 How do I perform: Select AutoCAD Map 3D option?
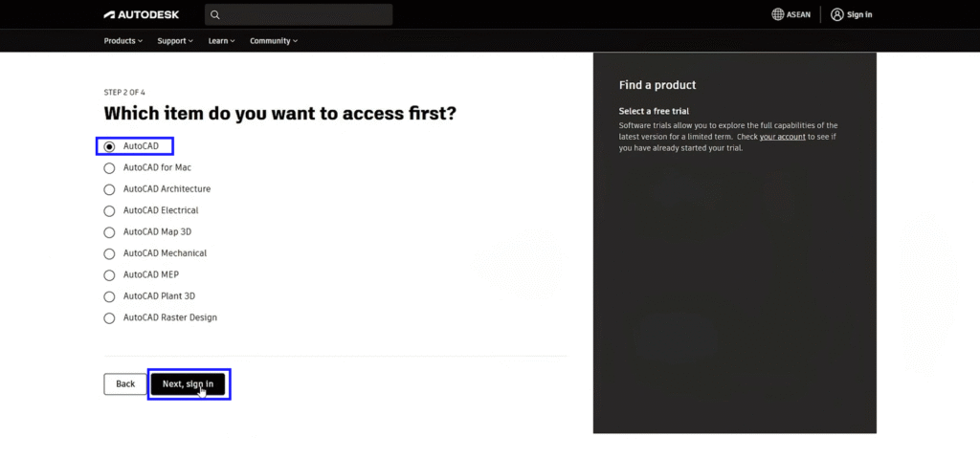pos(109,232)
